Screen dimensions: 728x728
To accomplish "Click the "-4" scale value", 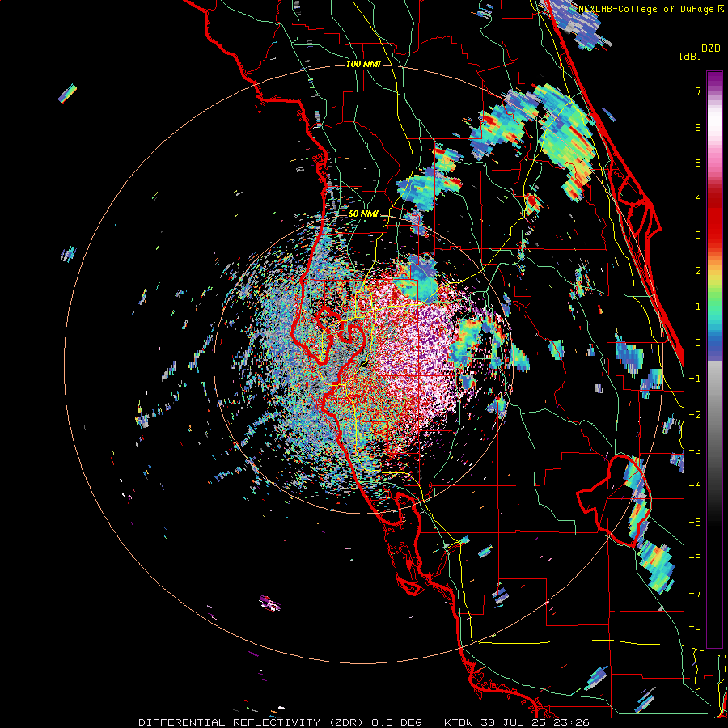I will click(695, 486).
